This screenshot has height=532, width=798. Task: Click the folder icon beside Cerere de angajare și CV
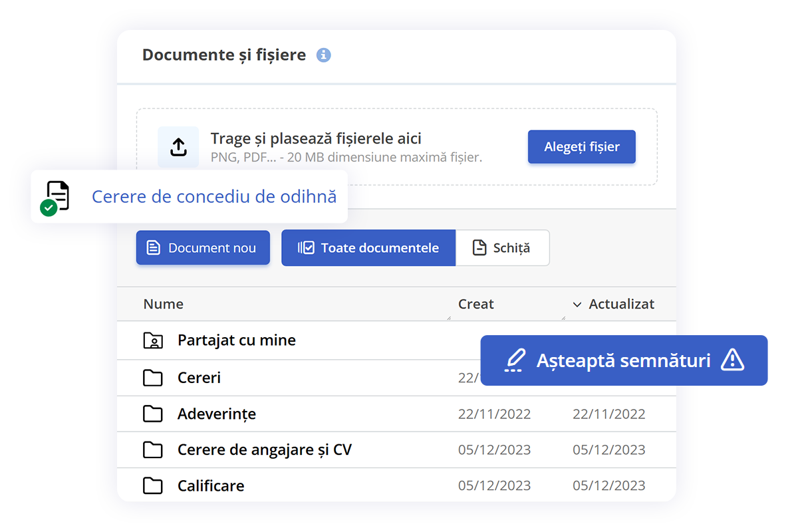click(x=153, y=450)
